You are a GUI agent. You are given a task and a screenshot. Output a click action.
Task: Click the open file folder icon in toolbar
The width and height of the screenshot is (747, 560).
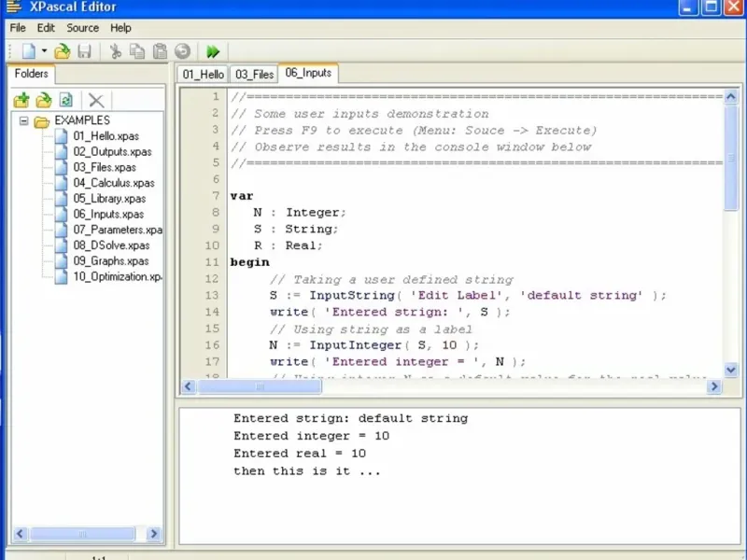pos(62,51)
